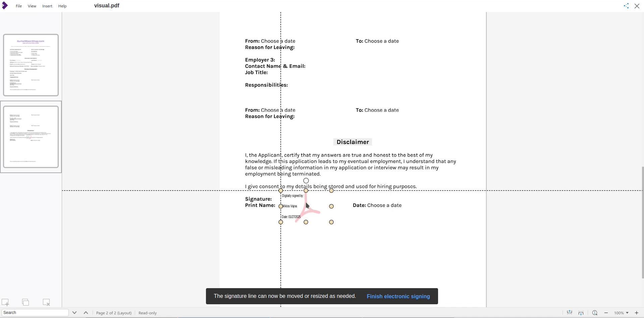Click the Collabora logo icon
The image size is (644, 318).
pos(5,6)
